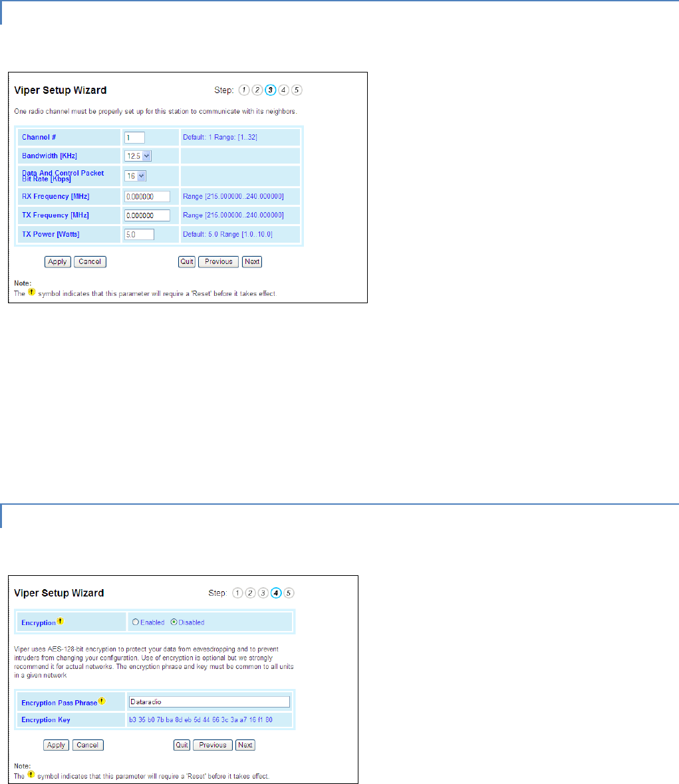The image size is (679, 784).
Task: Click Previous in the encryption wizard
Action: click(x=213, y=745)
